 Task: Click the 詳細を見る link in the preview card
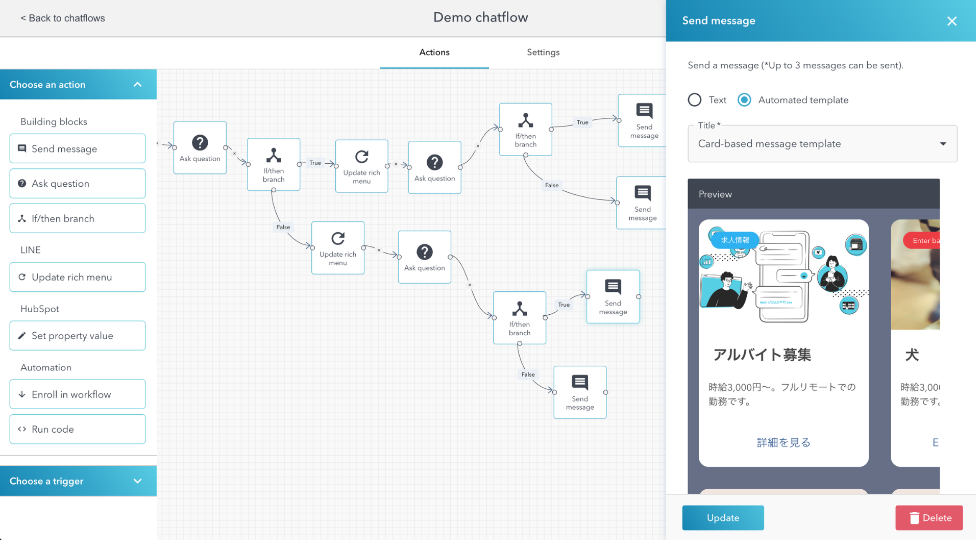tap(782, 442)
